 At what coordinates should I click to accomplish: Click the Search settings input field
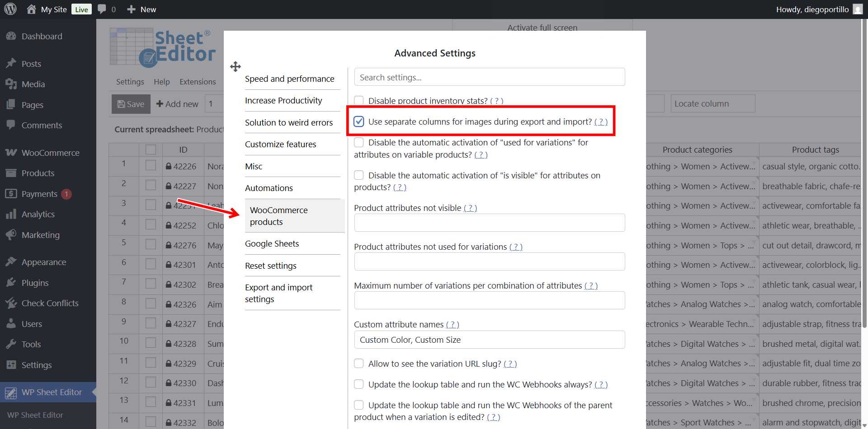[489, 77]
